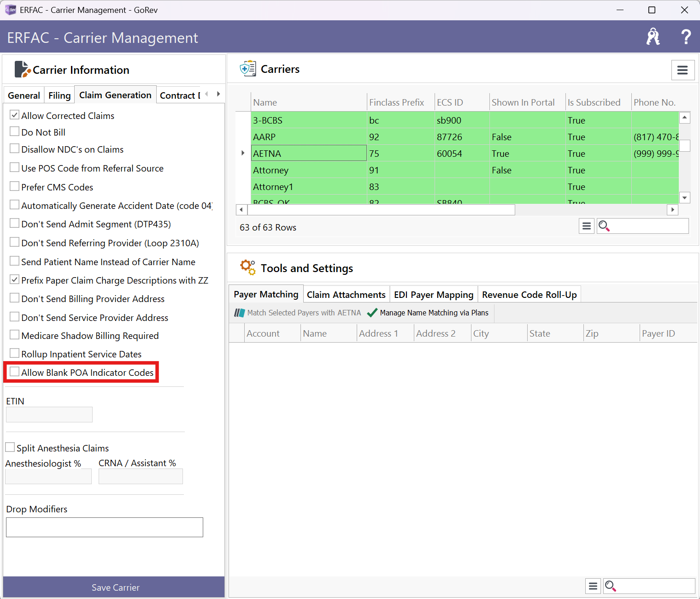This screenshot has width=700, height=599.
Task: Click the Carriers grid scroll right arrow
Action: 673,210
